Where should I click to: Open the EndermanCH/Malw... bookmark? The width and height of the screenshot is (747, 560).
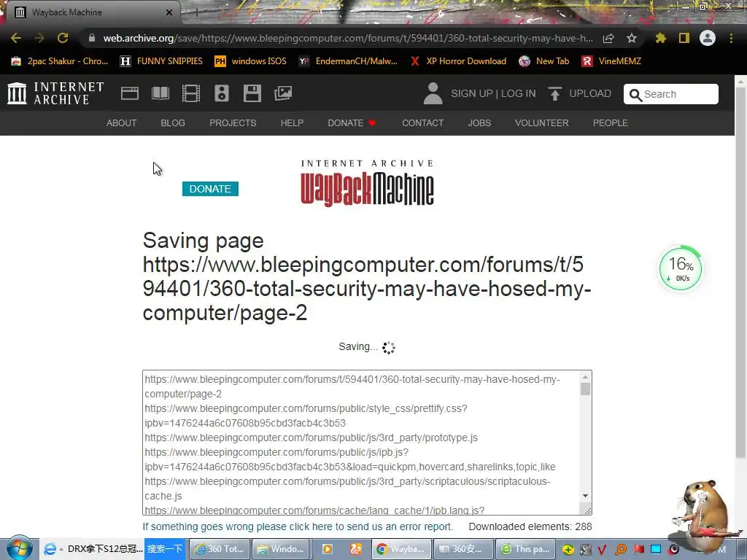pos(348,61)
